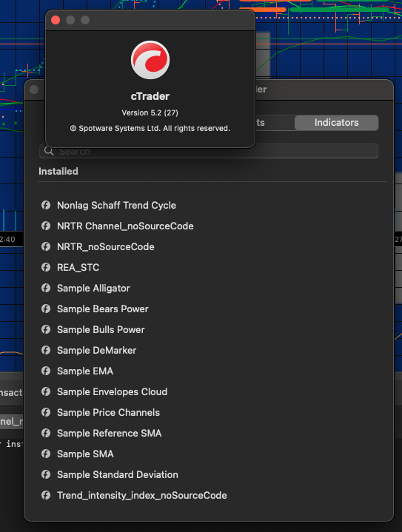The image size is (402, 532).
Task: Click the icon beside Sample Envelopes Cloud
Action: (x=46, y=391)
